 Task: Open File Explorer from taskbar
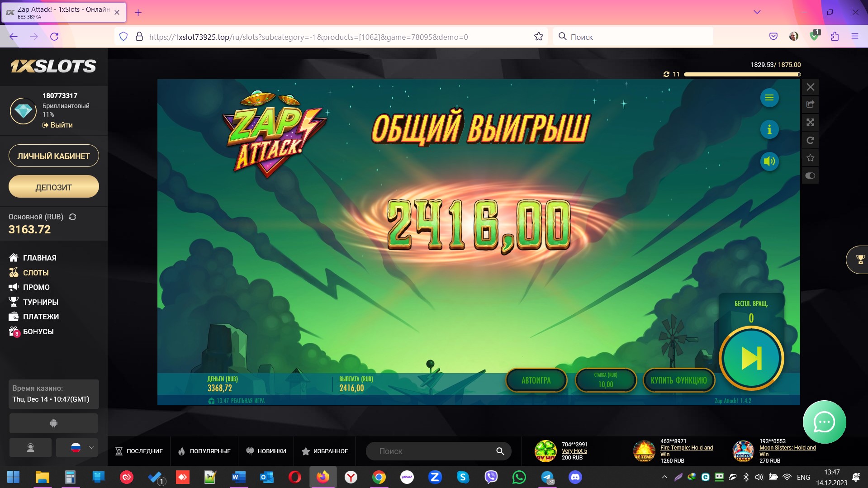(x=42, y=477)
